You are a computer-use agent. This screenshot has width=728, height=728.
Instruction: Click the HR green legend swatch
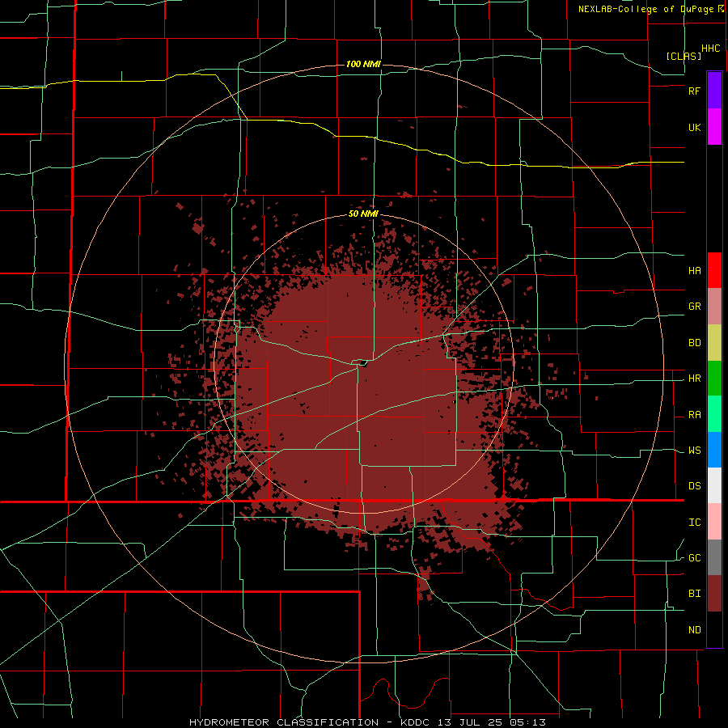click(714, 379)
